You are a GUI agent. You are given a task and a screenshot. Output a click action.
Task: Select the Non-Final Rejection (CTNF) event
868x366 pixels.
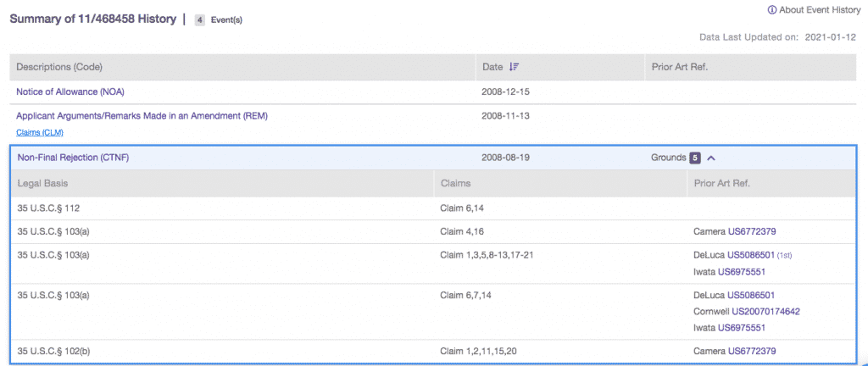pyautogui.click(x=73, y=158)
